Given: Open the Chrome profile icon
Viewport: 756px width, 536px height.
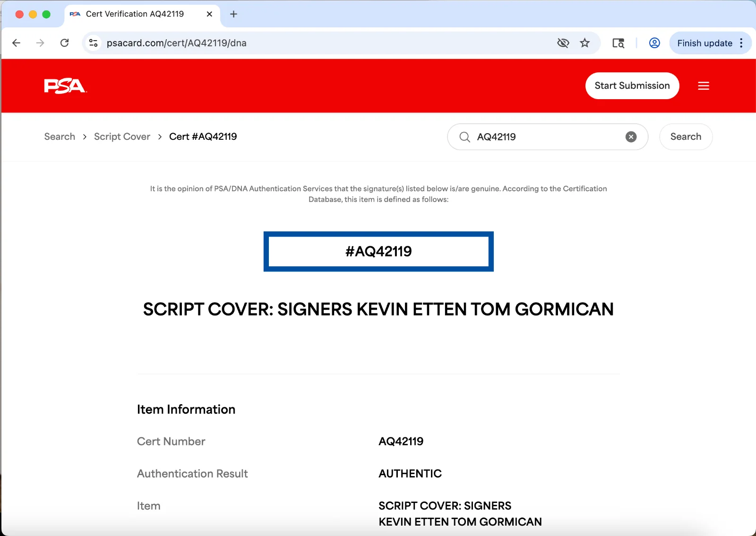Looking at the screenshot, I should click(x=654, y=43).
